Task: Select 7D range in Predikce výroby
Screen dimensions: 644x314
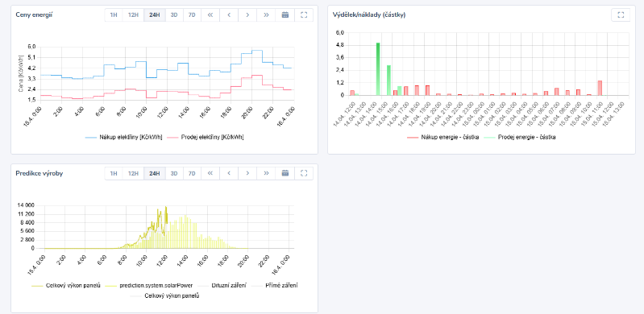Action: click(192, 173)
